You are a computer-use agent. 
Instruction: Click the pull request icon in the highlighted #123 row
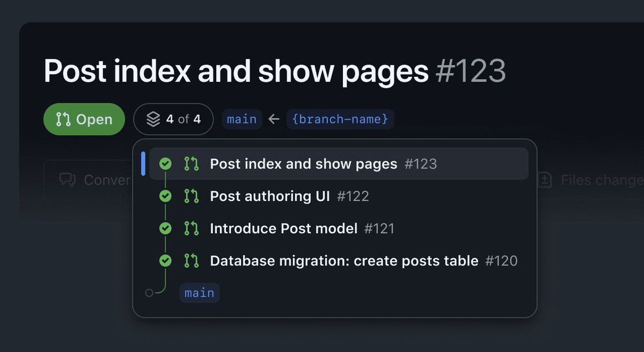tap(191, 164)
